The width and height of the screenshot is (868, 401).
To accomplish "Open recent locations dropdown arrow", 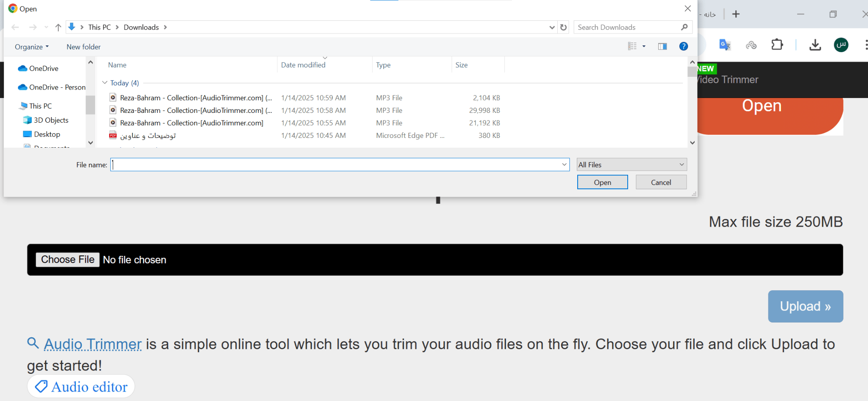I will [x=46, y=27].
